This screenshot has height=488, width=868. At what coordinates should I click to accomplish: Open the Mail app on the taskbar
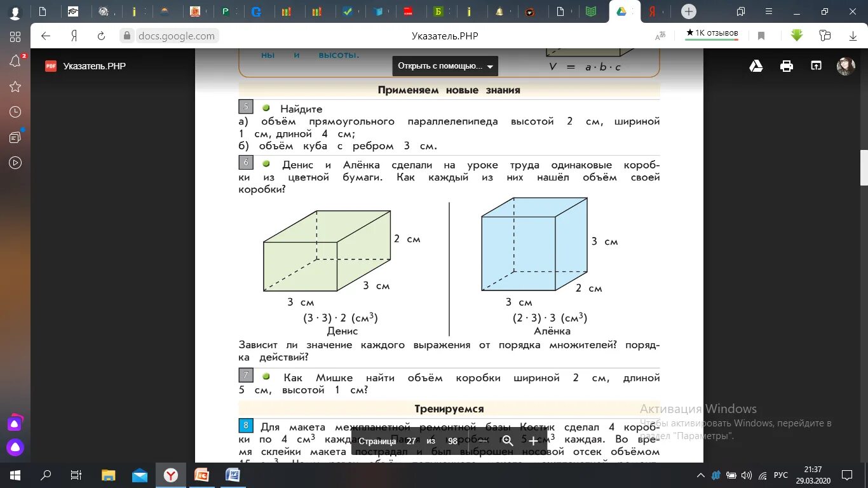click(140, 475)
